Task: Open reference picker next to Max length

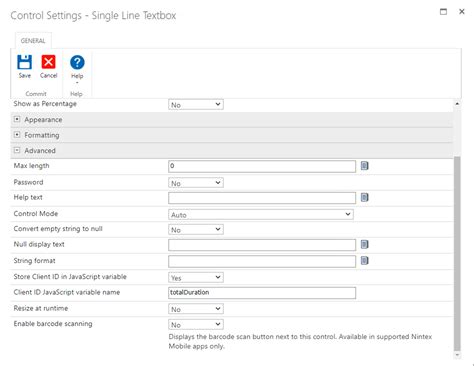Action: pos(365,166)
